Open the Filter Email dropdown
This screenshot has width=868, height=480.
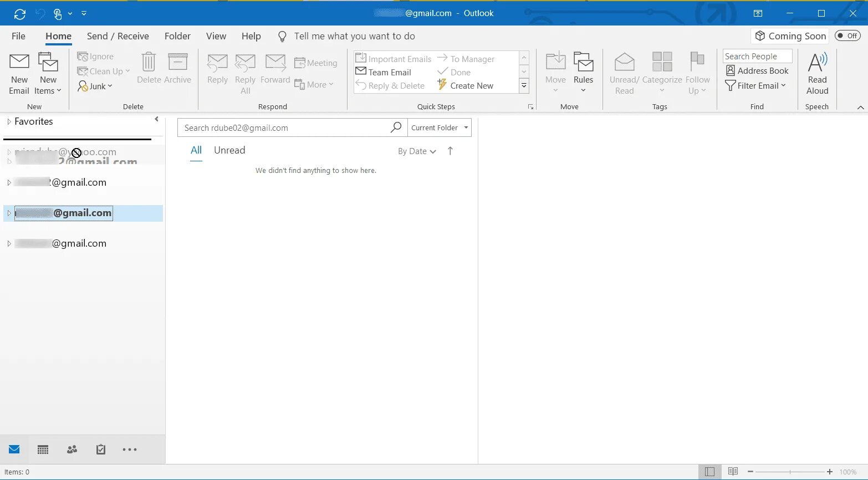pyautogui.click(x=755, y=85)
